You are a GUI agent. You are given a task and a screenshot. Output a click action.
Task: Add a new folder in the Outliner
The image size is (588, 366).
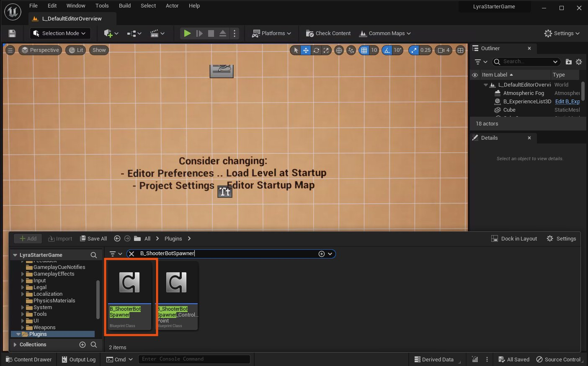click(x=568, y=62)
